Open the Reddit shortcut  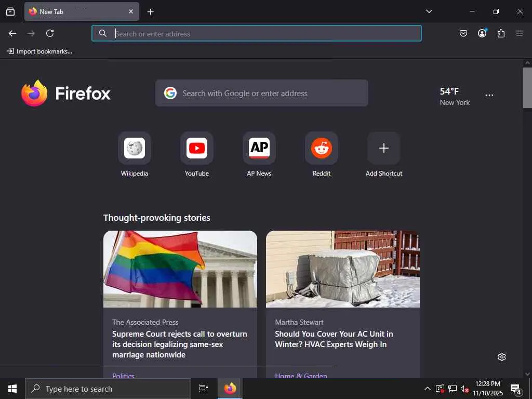click(322, 154)
